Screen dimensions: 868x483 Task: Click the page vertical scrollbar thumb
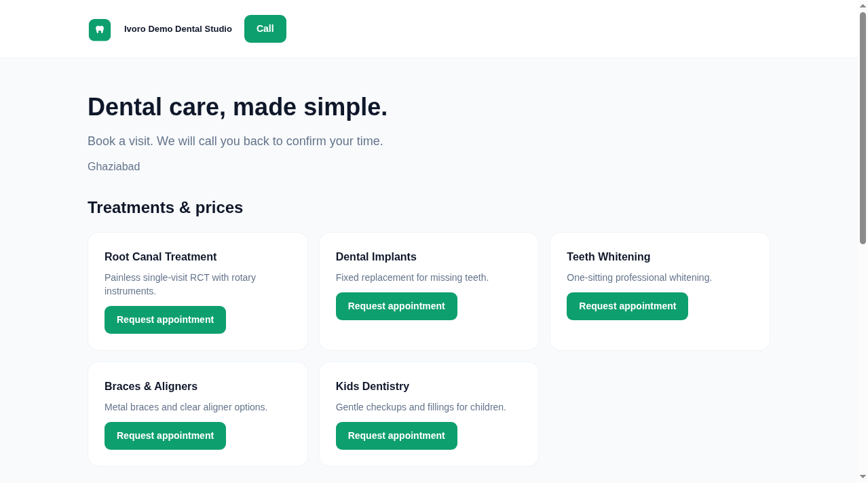[863, 128]
